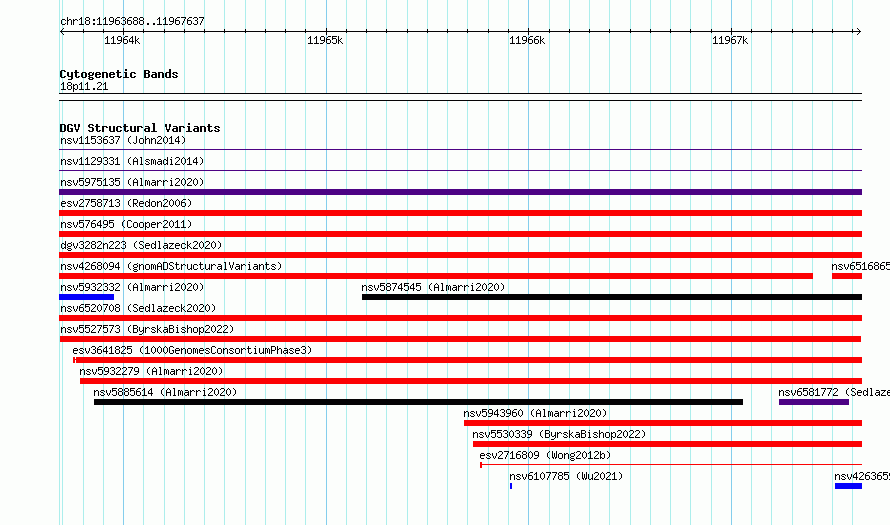This screenshot has height=525, width=890.
Task: Open the nsv576495 (Cooper2011) variant
Action: click(126, 224)
